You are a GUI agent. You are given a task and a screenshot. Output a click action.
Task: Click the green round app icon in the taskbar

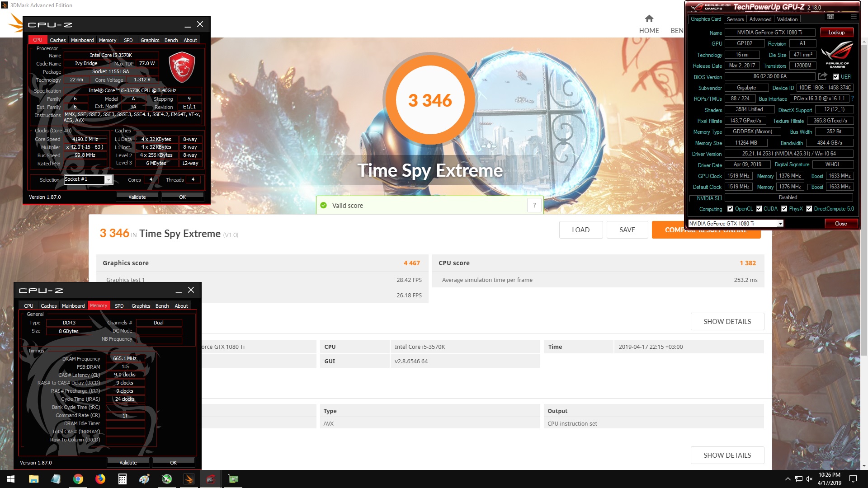167,479
